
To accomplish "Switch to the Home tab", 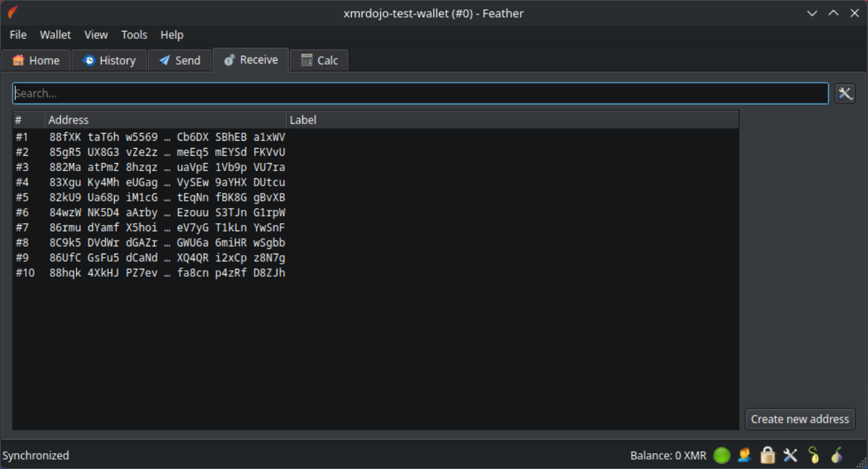I will (x=36, y=60).
